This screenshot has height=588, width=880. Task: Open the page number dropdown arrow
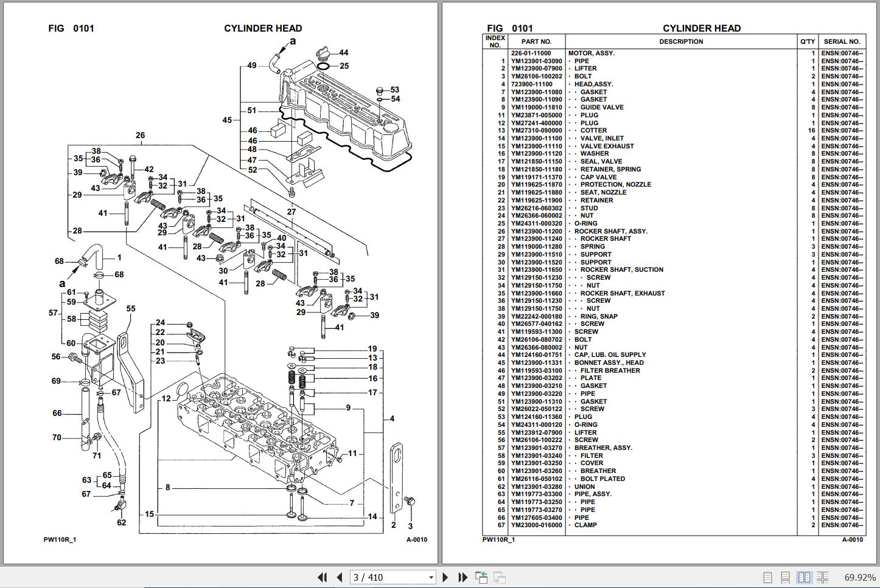point(431,578)
